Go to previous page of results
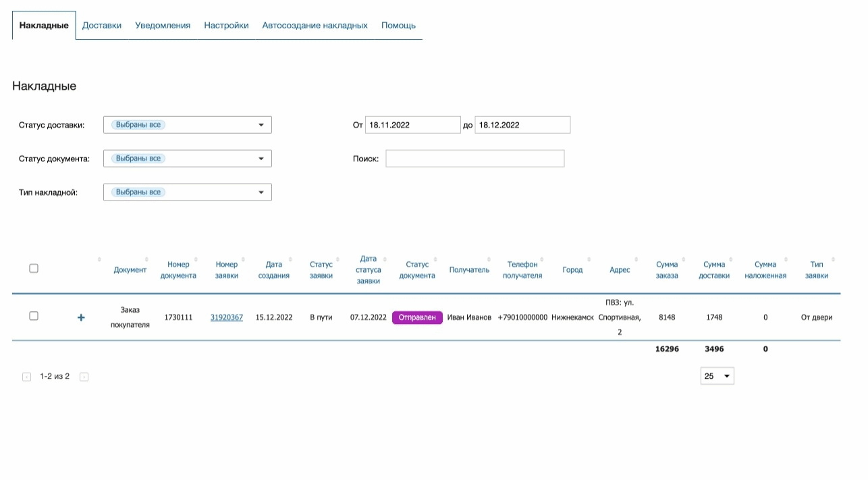The image size is (868, 480). pyautogui.click(x=26, y=377)
